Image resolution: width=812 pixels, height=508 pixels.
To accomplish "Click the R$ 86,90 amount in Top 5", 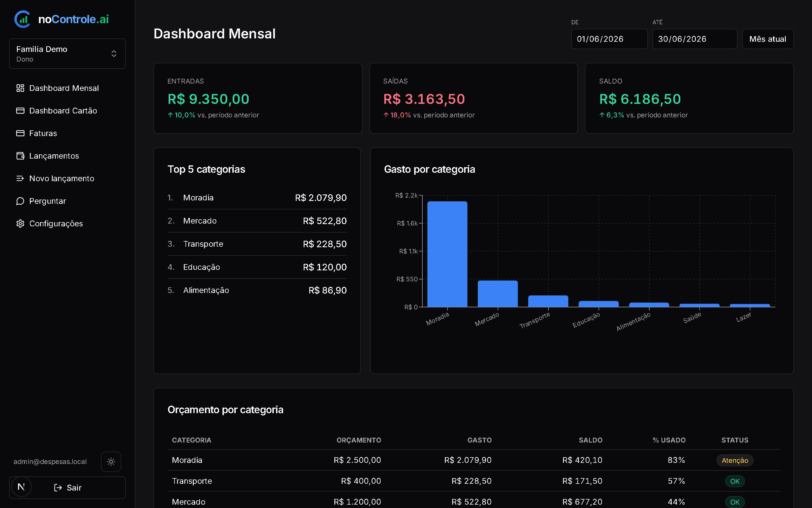I will [328, 290].
